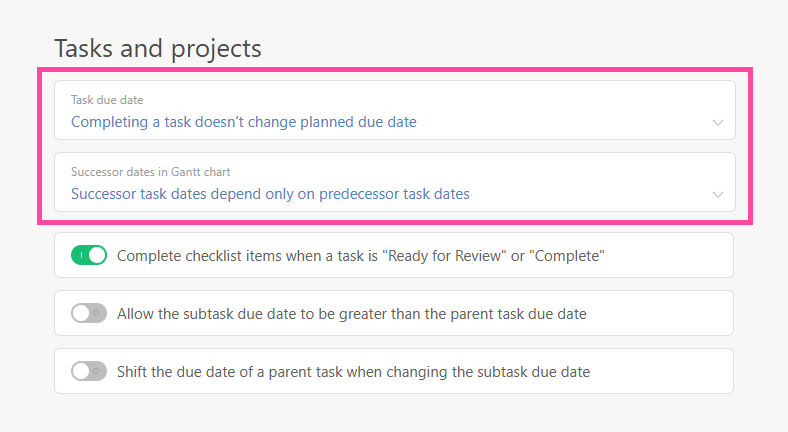Enable the Allow subtask due date greater switch
Screen dimensions: 788x432
[x=89, y=313]
